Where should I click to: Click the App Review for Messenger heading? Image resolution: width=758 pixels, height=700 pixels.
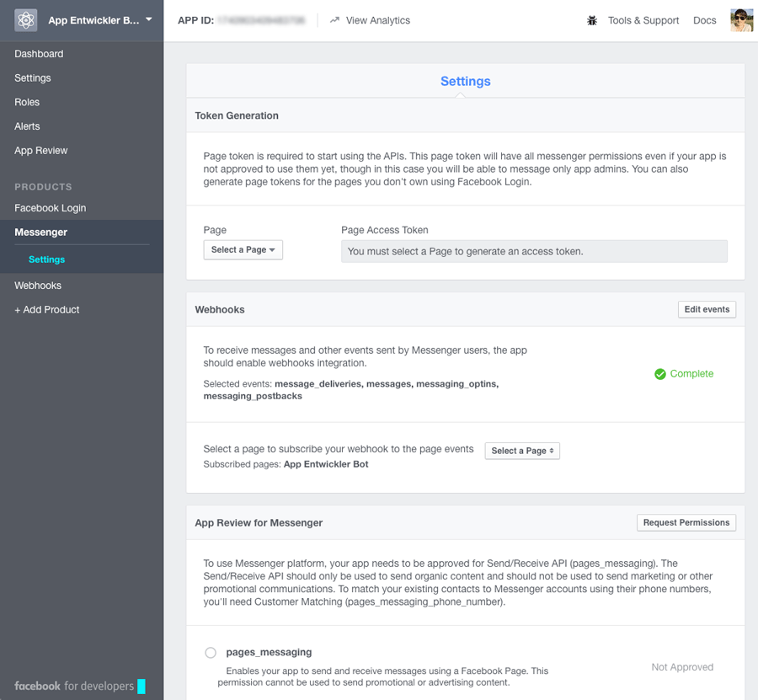point(259,522)
